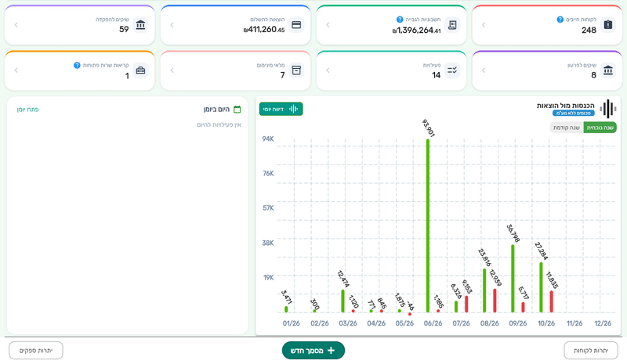627x364 pixels.
Task: Click the red 5,717 bar for 09/26
Action: [x=523, y=308]
